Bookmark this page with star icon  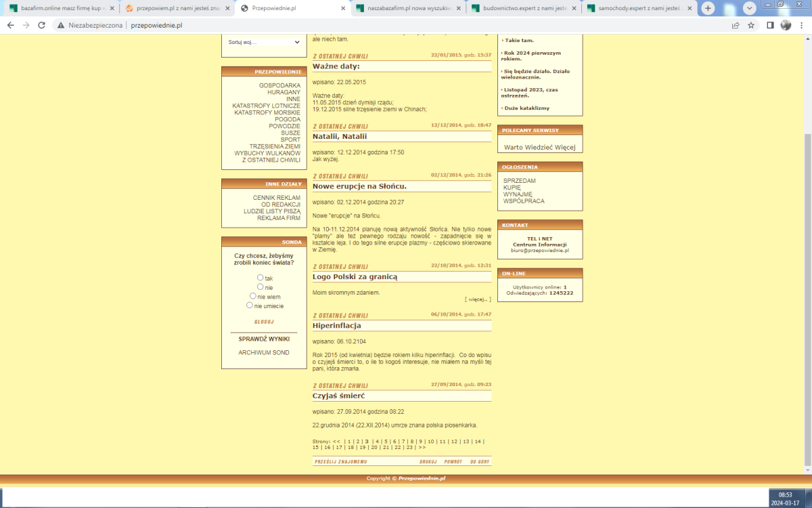pyautogui.click(x=751, y=25)
